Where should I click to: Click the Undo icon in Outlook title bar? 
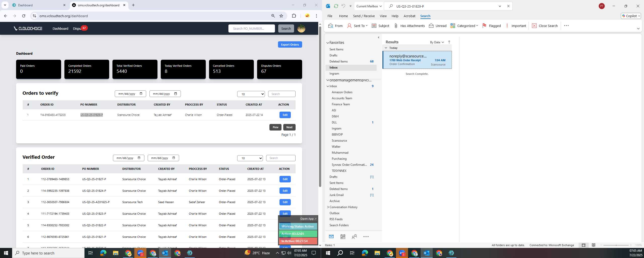click(343, 6)
